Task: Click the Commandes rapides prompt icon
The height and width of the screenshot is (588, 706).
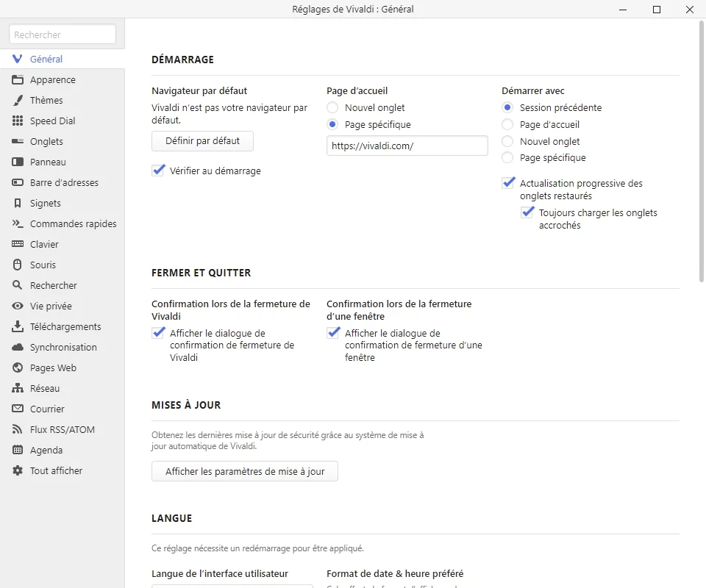Action: tap(17, 223)
